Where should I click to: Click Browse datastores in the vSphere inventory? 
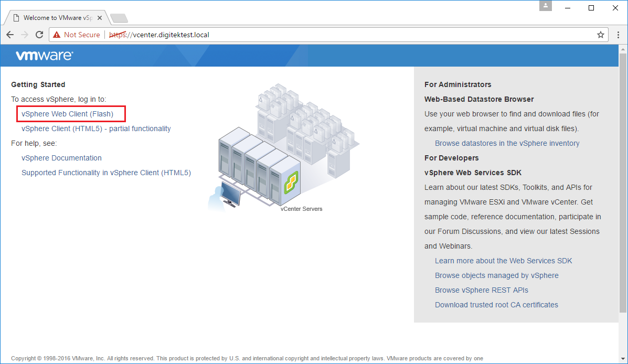click(507, 143)
